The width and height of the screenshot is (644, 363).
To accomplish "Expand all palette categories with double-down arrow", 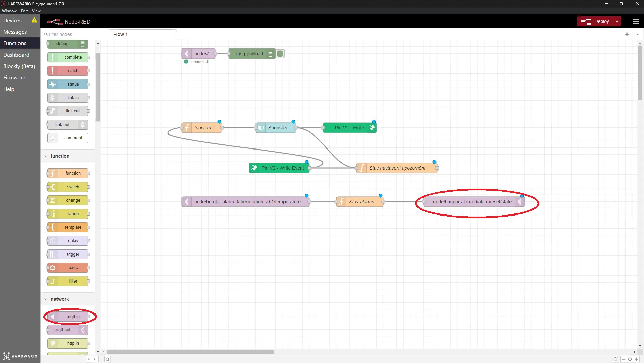I will 95,359.
